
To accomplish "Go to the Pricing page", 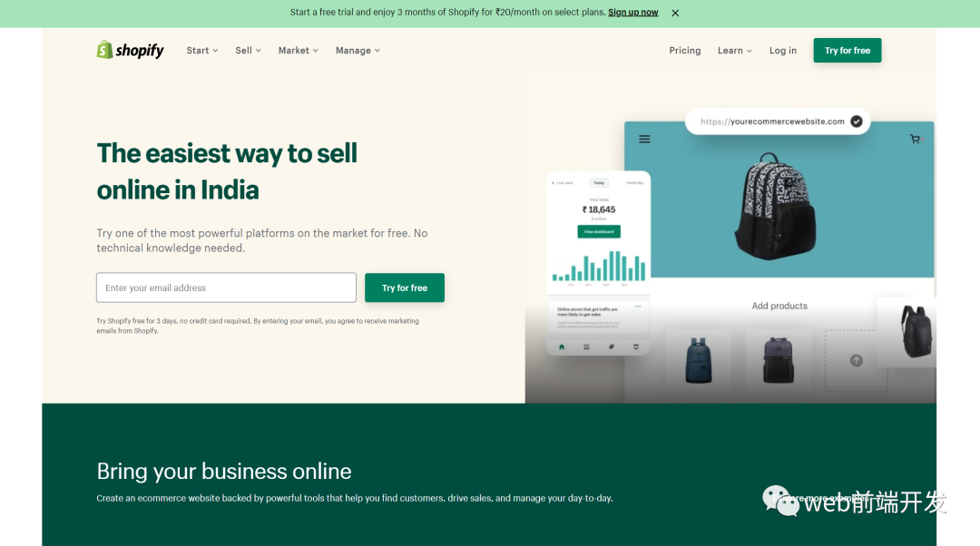I will point(685,51).
